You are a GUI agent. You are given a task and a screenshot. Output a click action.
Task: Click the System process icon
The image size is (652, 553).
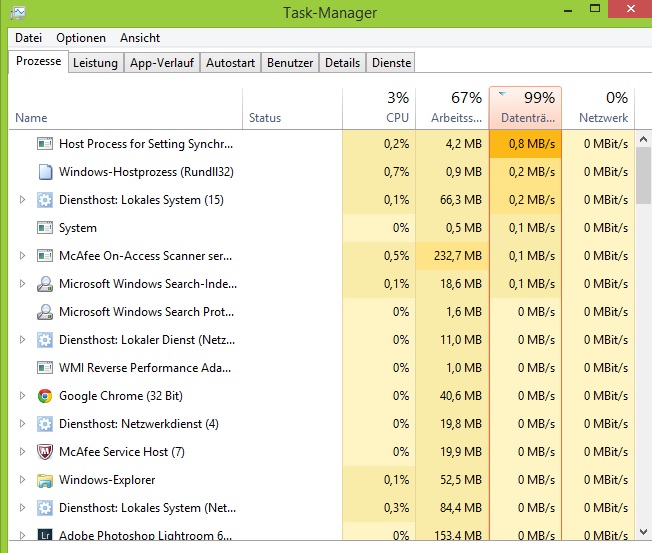coord(45,228)
